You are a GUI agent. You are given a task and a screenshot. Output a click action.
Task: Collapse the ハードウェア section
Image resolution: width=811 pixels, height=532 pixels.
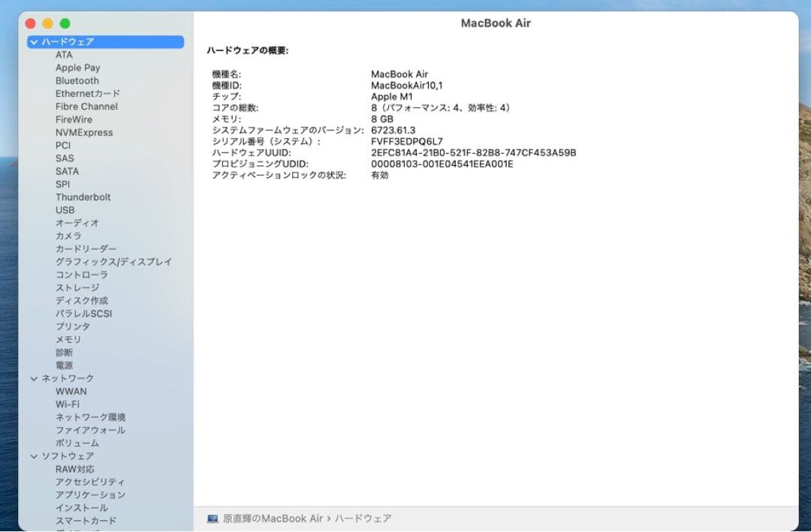[x=34, y=42]
